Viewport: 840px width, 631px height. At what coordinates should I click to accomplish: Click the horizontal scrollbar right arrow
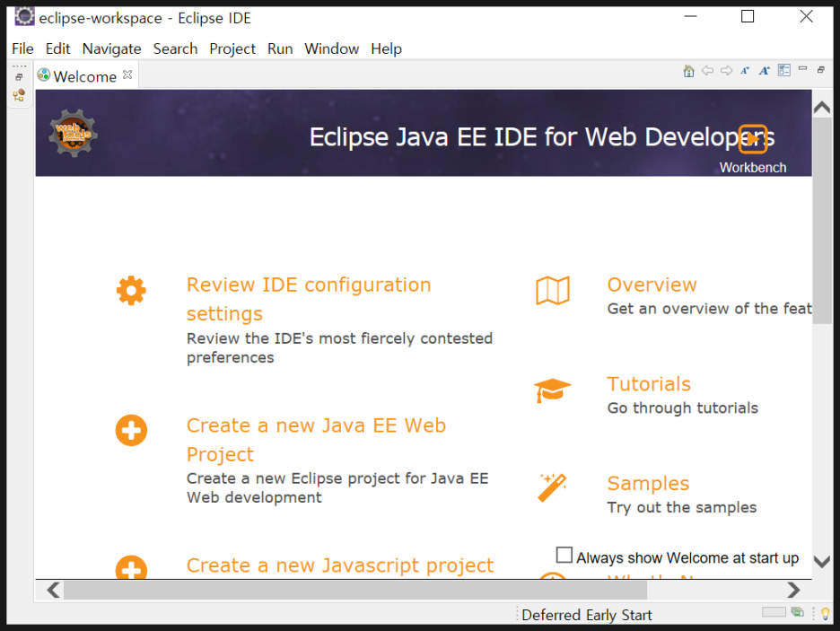point(793,591)
